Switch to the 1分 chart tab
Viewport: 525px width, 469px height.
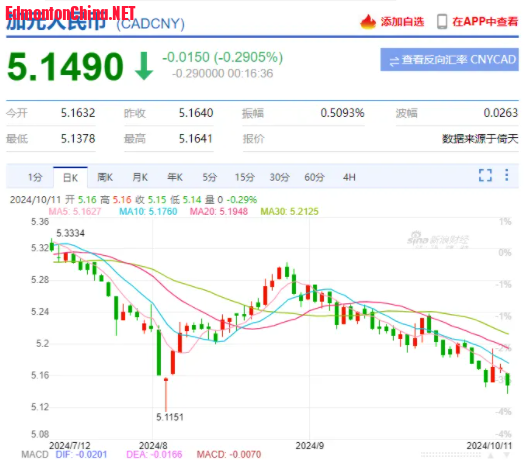[35, 177]
